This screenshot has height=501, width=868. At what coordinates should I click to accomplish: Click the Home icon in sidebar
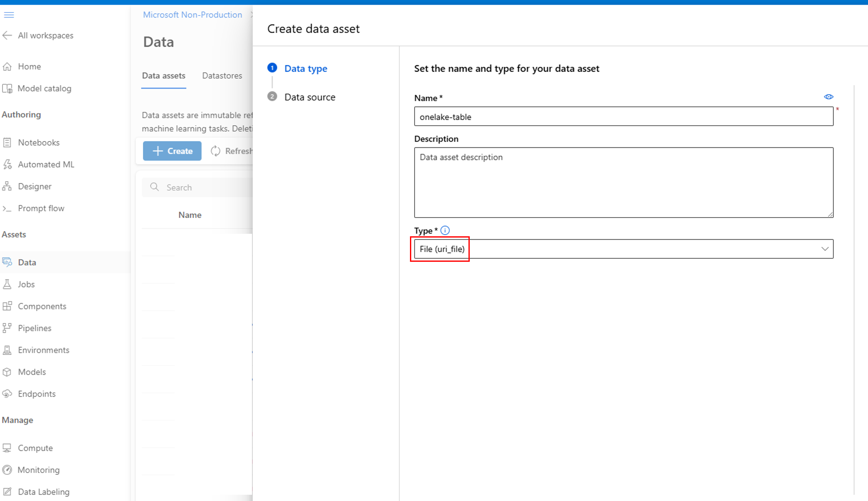click(7, 66)
